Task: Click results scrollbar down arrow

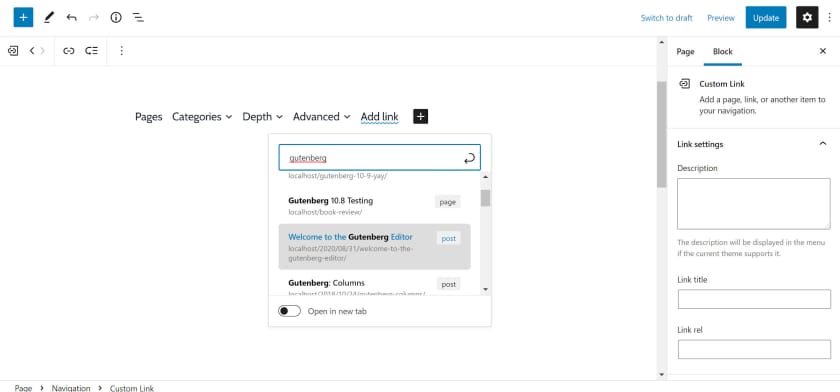Action: point(485,289)
